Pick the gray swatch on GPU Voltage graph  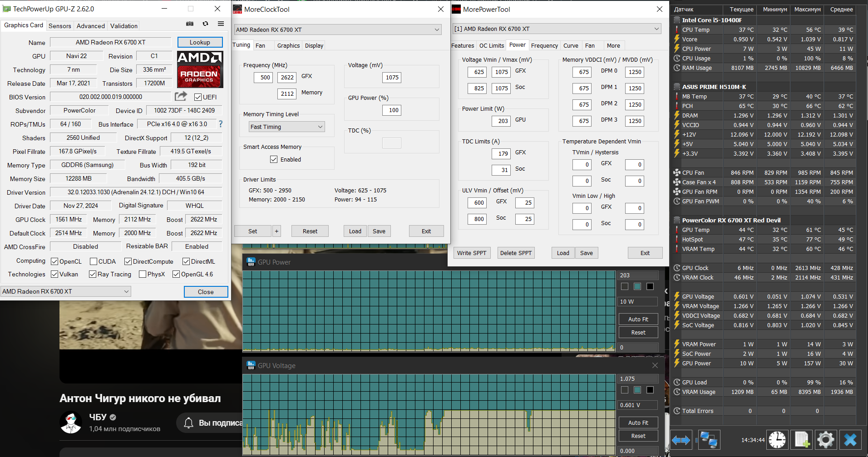tap(625, 390)
